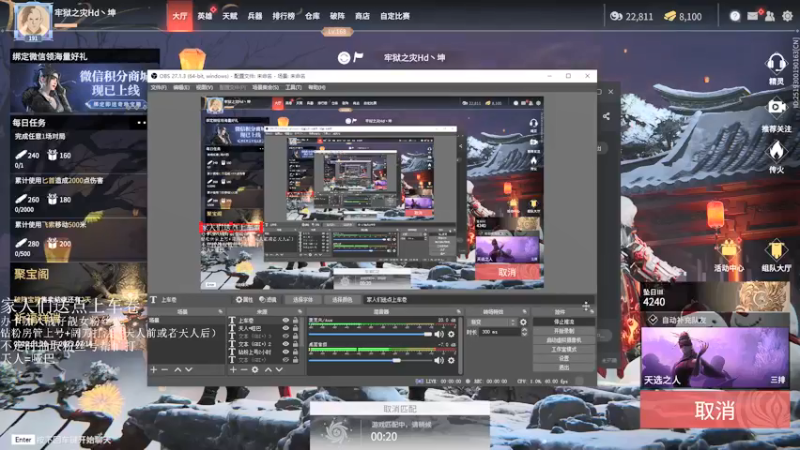The width and height of the screenshot is (800, 450).
Task: Mute the 桌面音频 speaker icon
Action: click(439, 360)
